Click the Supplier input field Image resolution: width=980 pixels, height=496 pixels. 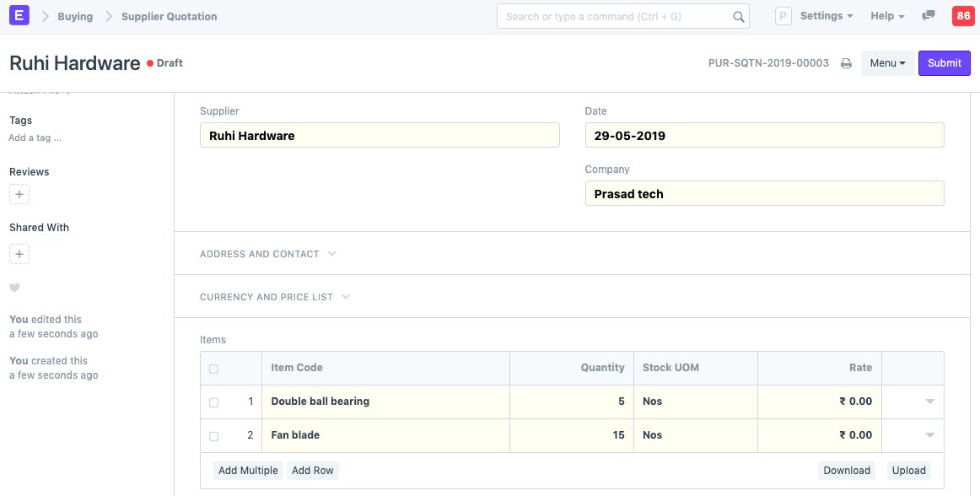380,135
